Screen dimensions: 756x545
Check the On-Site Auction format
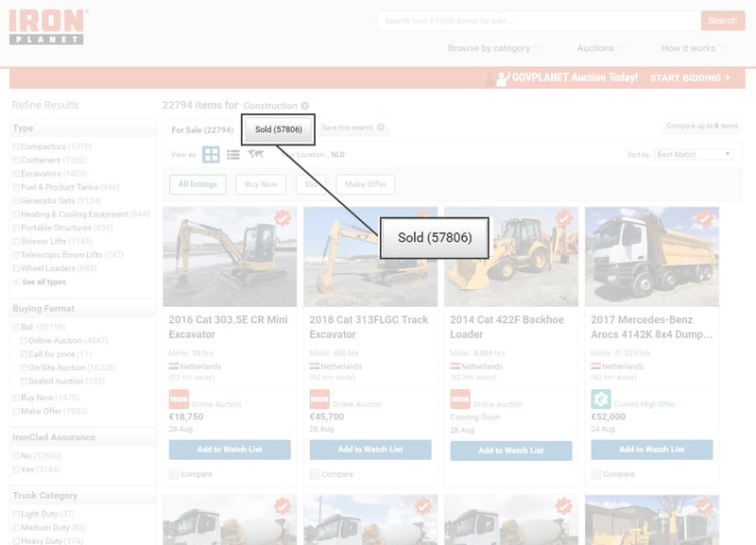point(24,367)
